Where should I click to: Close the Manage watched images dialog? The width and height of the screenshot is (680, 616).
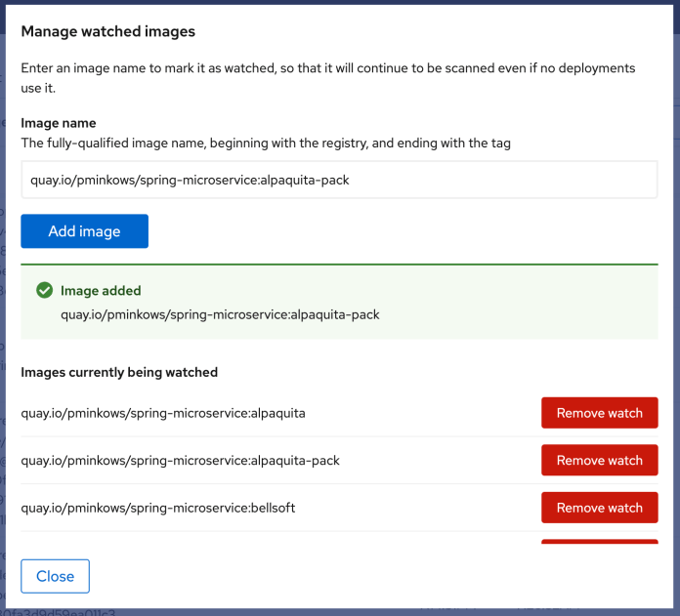point(55,576)
